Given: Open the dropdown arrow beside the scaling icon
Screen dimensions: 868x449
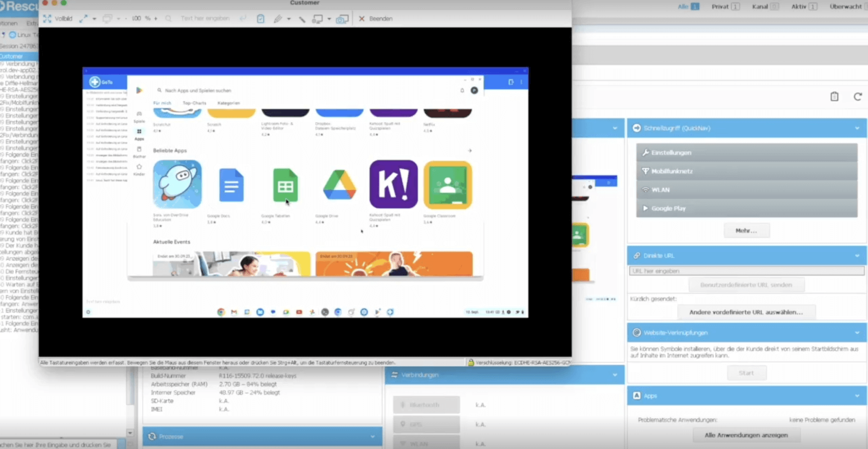Looking at the screenshot, I should (x=94, y=19).
